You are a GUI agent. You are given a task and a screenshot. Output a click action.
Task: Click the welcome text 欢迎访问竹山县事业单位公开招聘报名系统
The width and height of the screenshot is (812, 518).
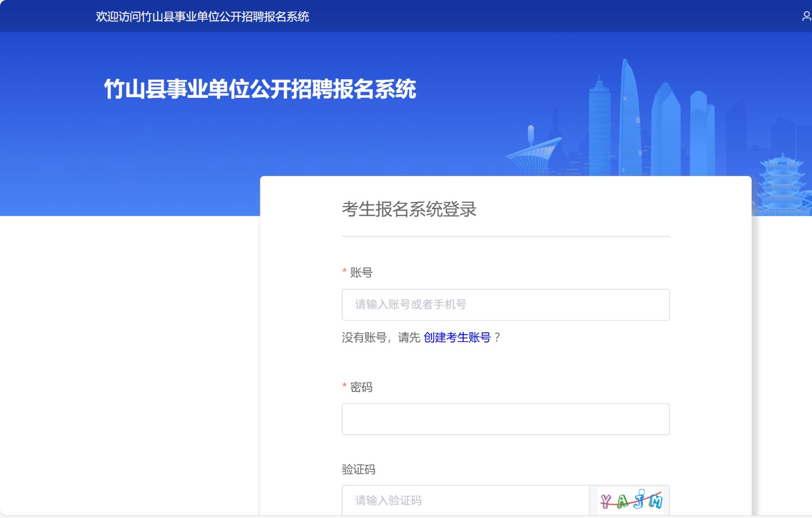pyautogui.click(x=202, y=17)
